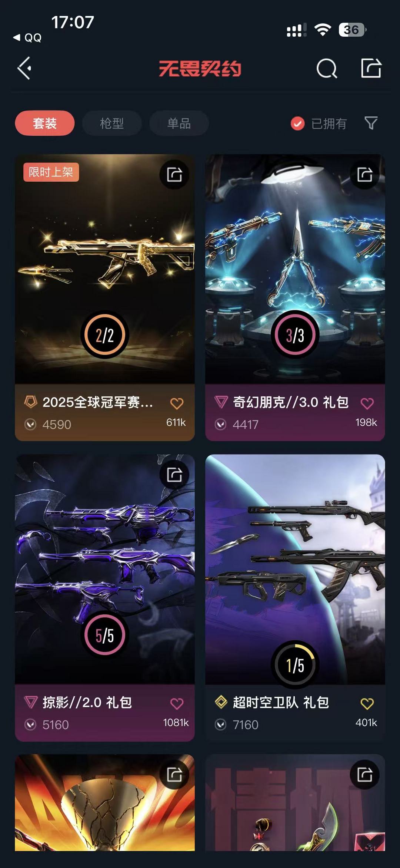Share the bottom-right red bundle card

(365, 774)
